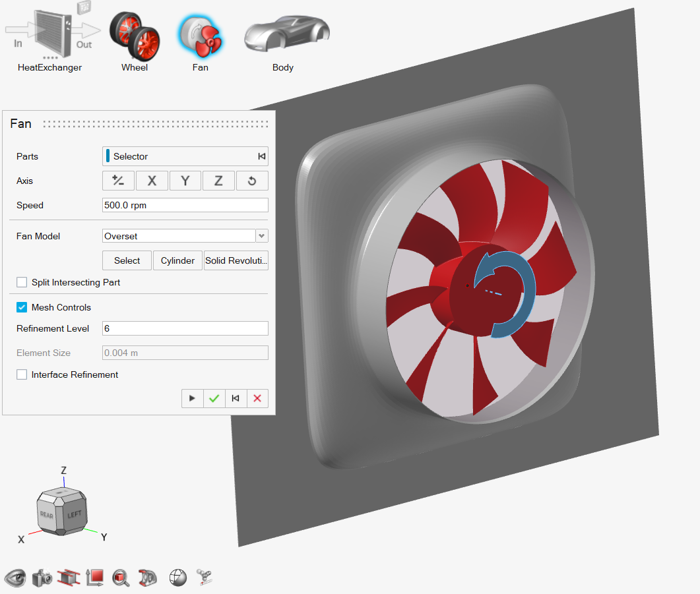Confirm with the green checkmark button
This screenshot has height=594, width=700.
(x=214, y=398)
